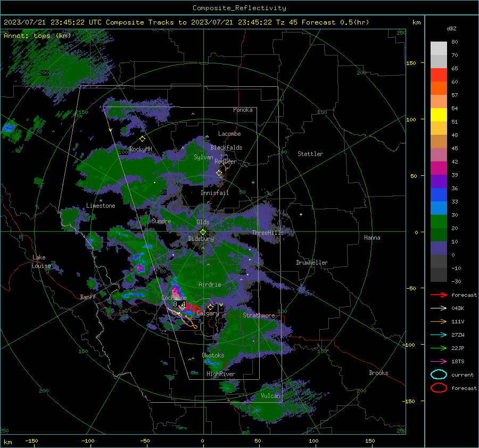The width and height of the screenshot is (479, 448).
Task: Click the 04DK legend label
Action: pos(458,308)
